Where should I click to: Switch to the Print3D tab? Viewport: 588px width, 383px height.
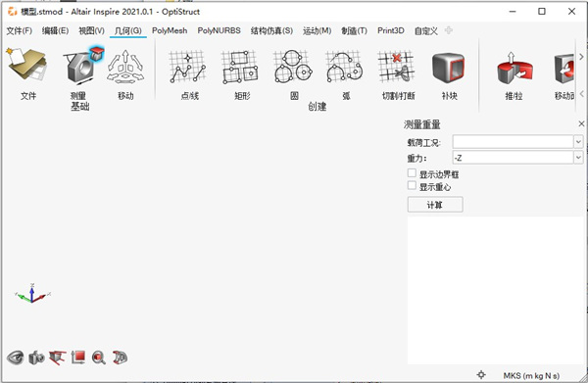[391, 30]
